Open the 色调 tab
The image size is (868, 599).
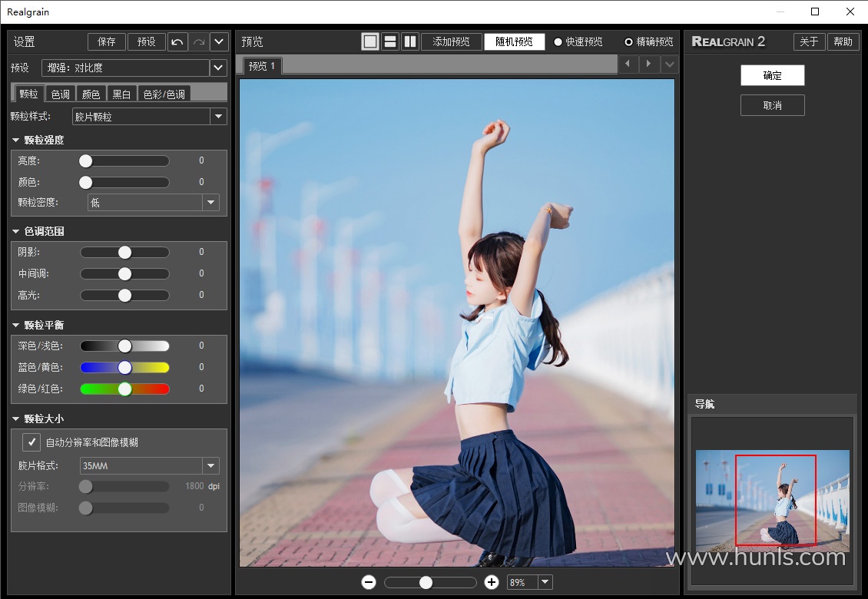60,94
